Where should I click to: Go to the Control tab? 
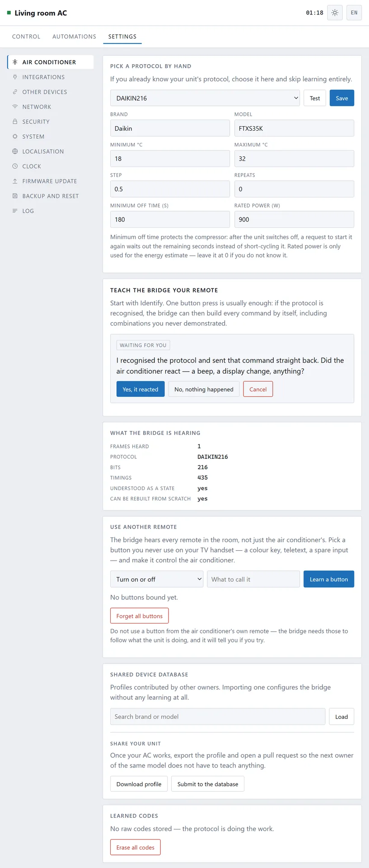click(x=26, y=37)
